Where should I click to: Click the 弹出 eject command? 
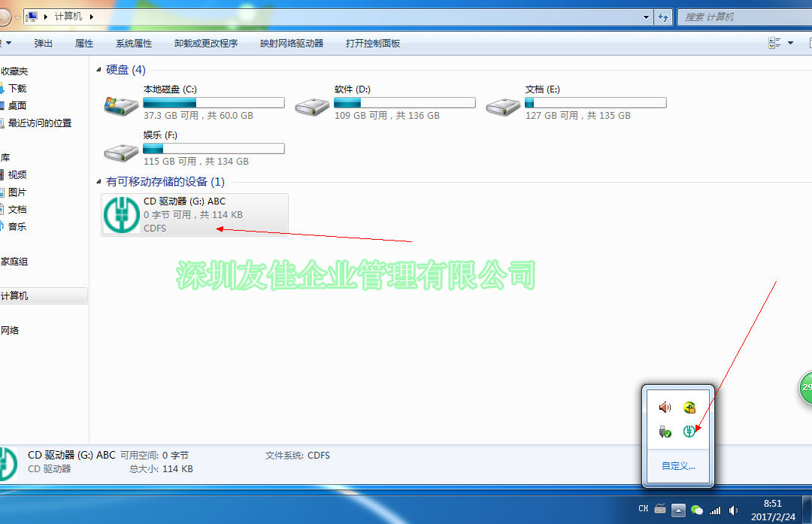click(42, 43)
